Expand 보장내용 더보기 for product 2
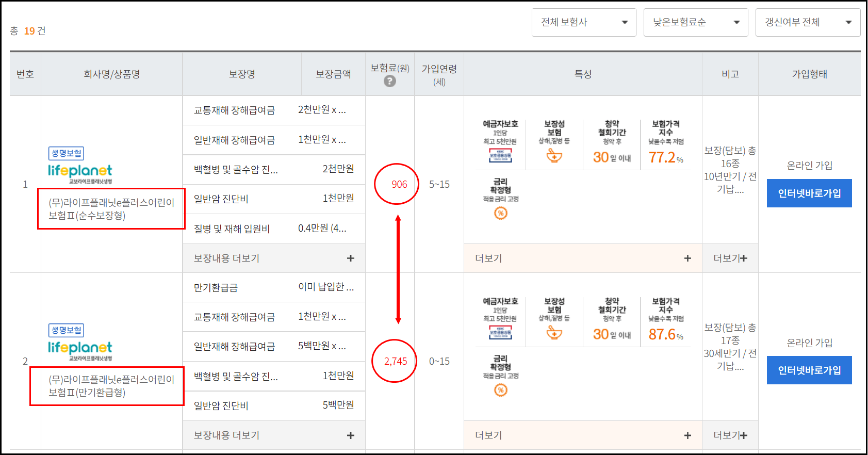868x455 pixels. pos(274,435)
